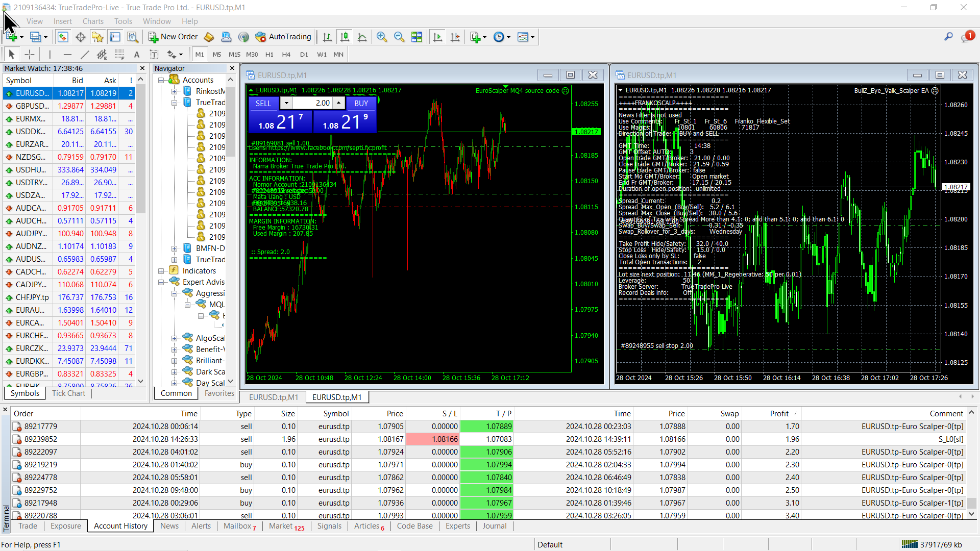Viewport: 980px width, 551px height.
Task: Select the H4 timeframe button
Action: (286, 54)
